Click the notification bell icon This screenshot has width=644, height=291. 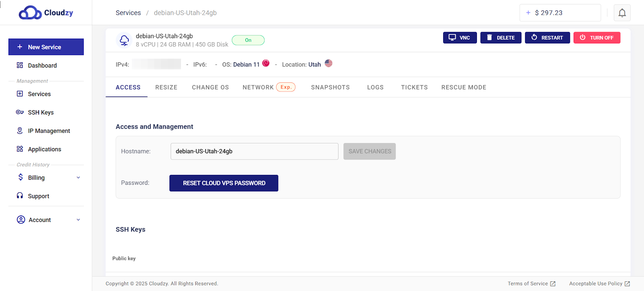(622, 13)
